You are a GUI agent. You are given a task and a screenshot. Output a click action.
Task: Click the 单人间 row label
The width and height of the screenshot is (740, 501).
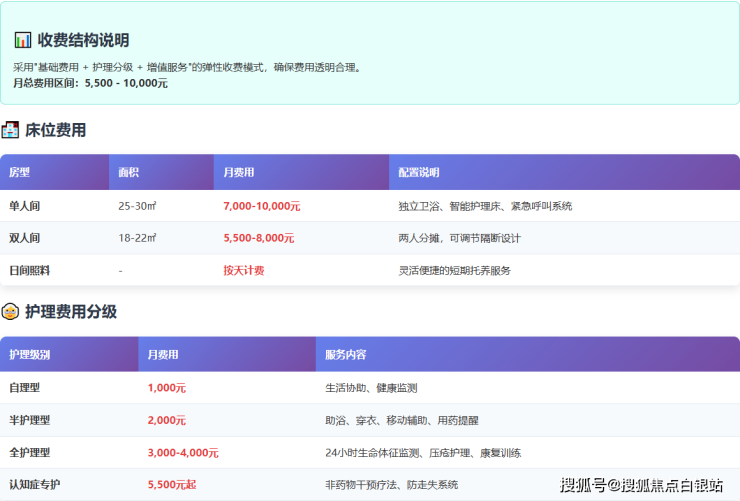[x=25, y=206]
